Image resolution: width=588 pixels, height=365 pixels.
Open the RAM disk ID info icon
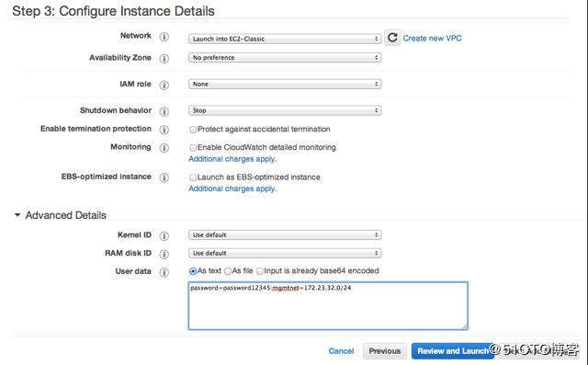[x=164, y=254]
